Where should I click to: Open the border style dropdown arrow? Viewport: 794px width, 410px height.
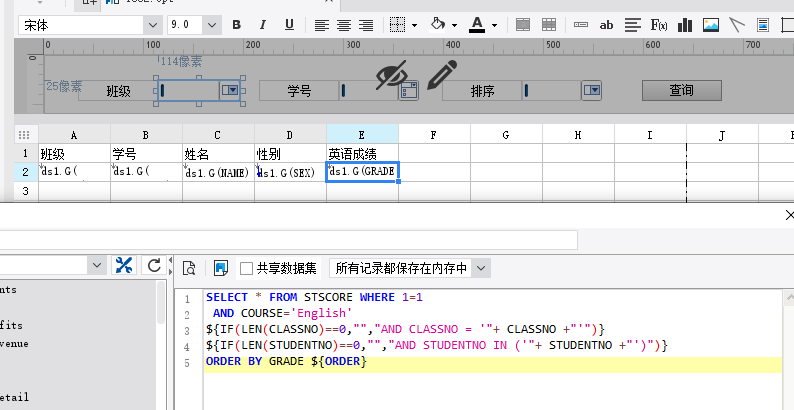(416, 25)
